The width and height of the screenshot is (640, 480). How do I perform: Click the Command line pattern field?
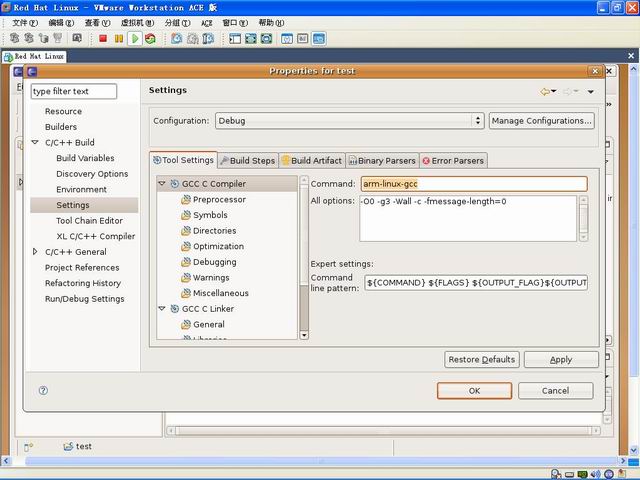pos(476,282)
